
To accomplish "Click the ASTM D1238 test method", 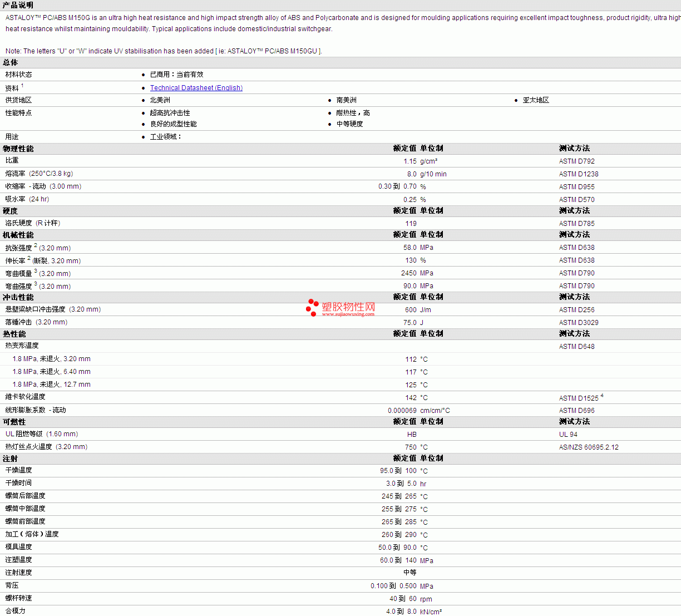I will click(x=579, y=174).
